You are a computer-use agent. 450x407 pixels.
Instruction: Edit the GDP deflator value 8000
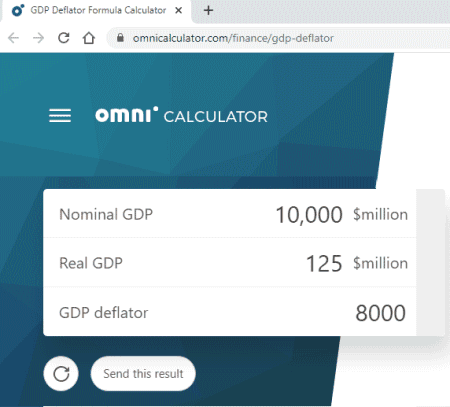(380, 313)
